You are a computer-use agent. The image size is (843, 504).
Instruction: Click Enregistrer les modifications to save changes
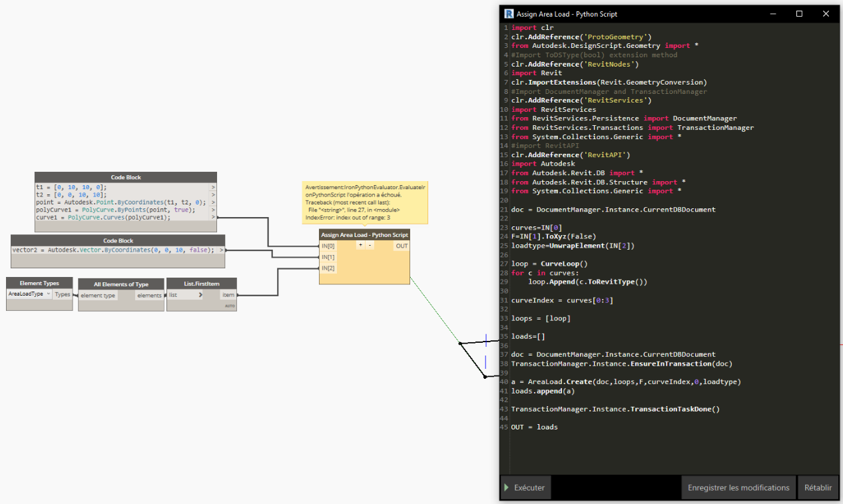pyautogui.click(x=738, y=487)
